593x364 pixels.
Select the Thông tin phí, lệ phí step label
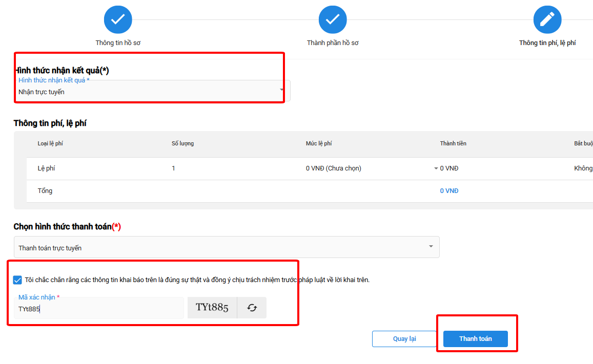coord(547,43)
